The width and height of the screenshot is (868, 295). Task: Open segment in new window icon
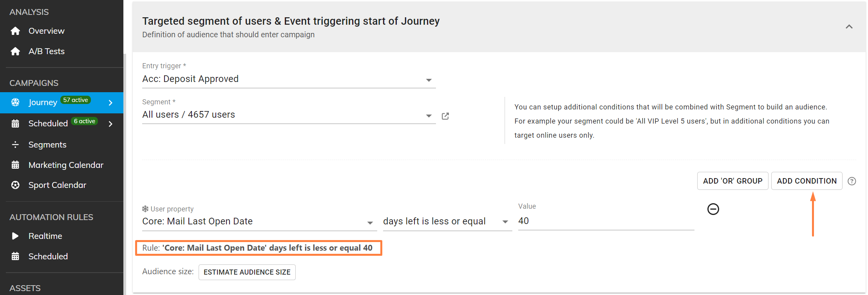(x=445, y=116)
